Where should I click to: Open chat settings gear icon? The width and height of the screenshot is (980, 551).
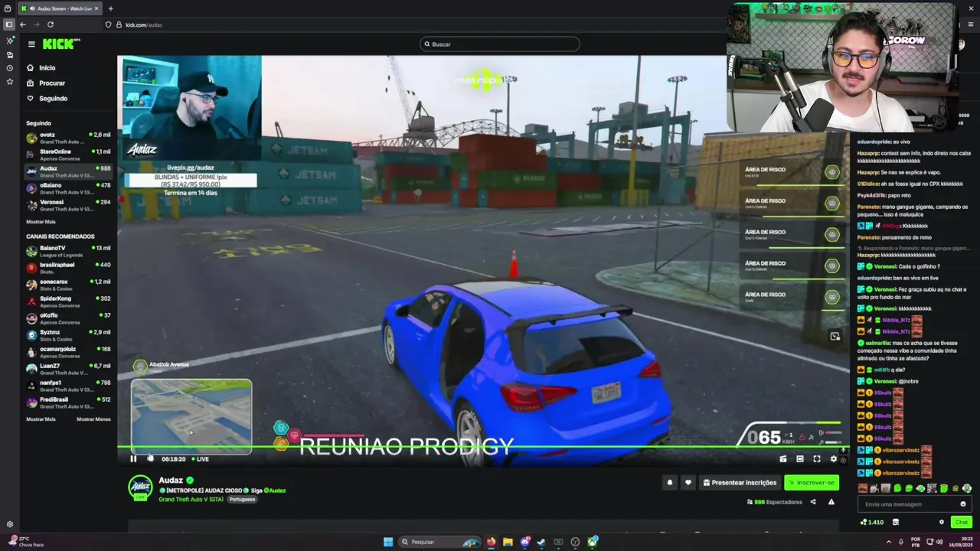click(942, 522)
